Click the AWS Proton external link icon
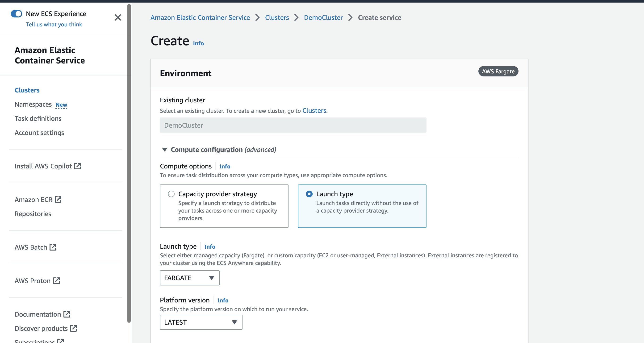644x343 pixels. click(56, 280)
